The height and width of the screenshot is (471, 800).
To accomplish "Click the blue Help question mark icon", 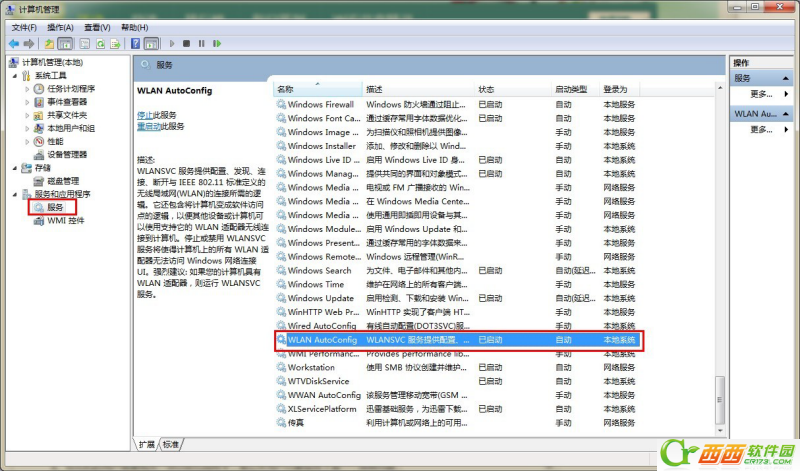I will pyautogui.click(x=135, y=44).
